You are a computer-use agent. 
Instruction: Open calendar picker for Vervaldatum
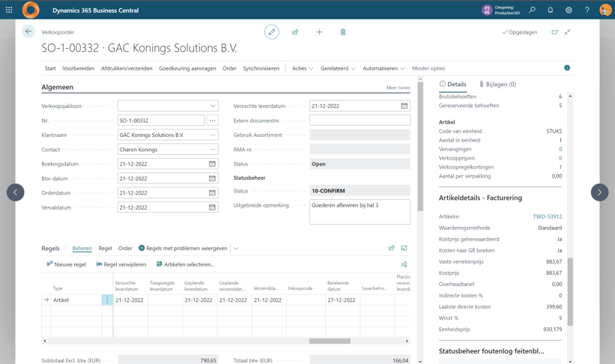212,207
